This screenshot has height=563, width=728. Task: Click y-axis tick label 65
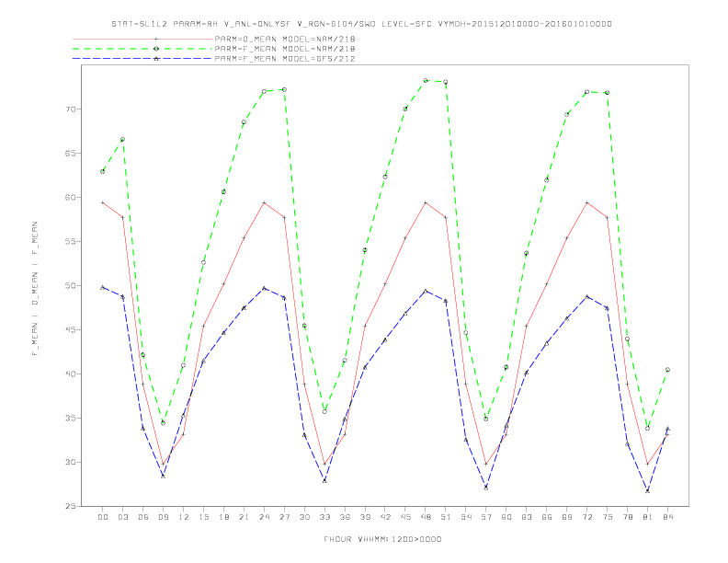coord(71,154)
